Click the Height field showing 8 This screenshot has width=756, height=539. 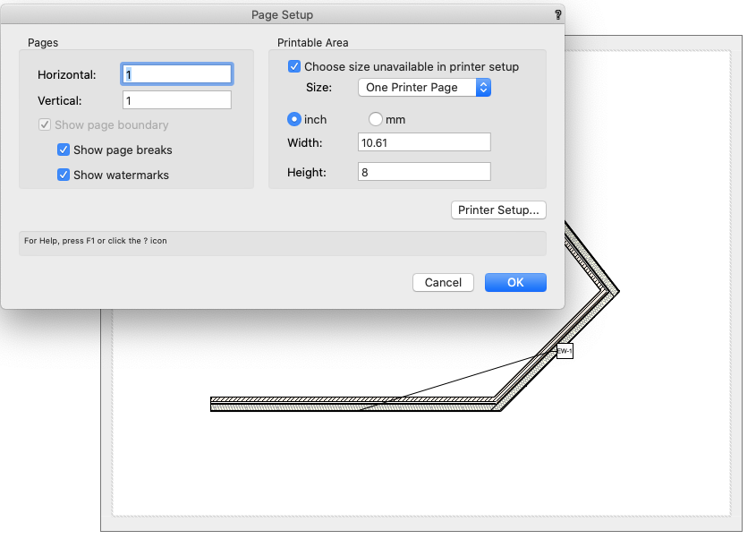point(424,171)
